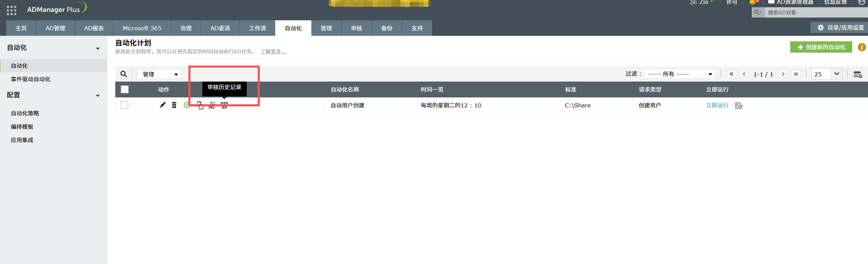Viewport: 868px width, 264px height.
Task: Open the 过滤 所有 filter dropdown
Action: tap(679, 74)
